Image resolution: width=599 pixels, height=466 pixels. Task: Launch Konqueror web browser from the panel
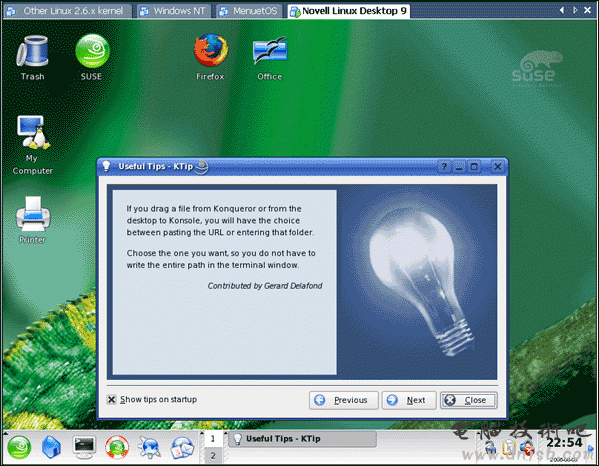click(x=149, y=447)
